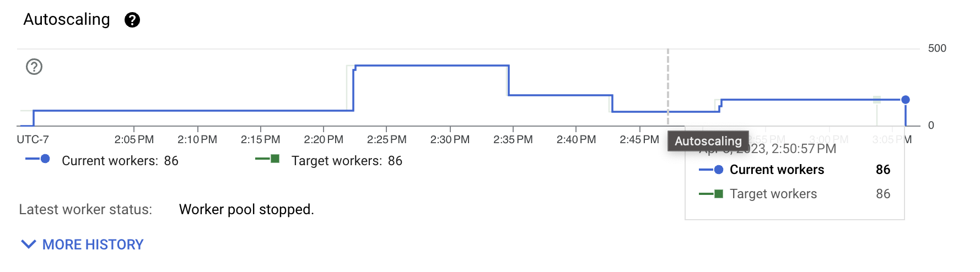Screen dimensions: 980x272
Task: Click green Target workers icon in tooltip
Action: pos(718,194)
